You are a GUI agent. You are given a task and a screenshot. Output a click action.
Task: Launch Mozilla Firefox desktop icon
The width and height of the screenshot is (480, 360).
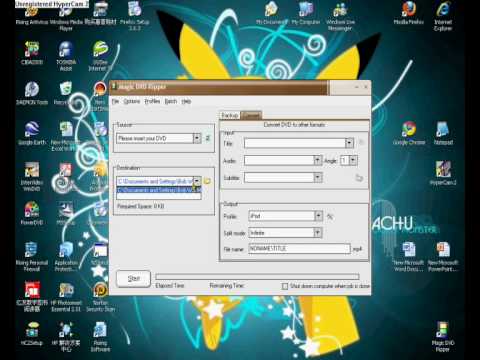[x=409, y=13]
